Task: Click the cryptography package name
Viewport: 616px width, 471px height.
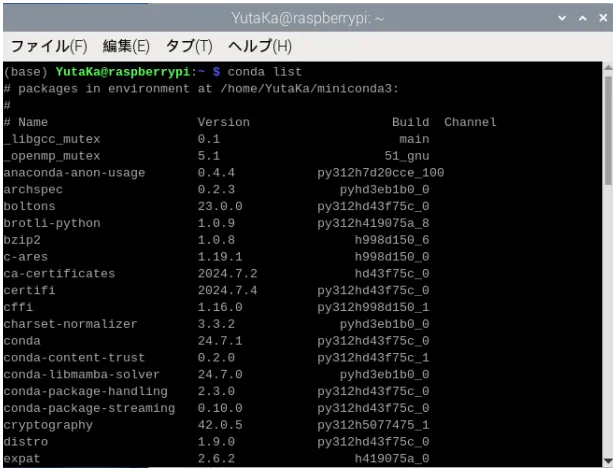Action: [x=48, y=425]
